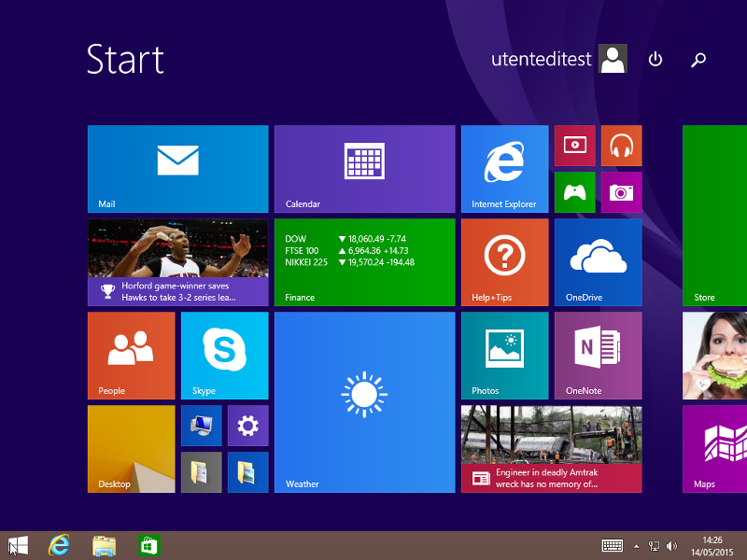The height and width of the screenshot is (560, 747).
Task: Open the Store from the taskbar
Action: [148, 545]
